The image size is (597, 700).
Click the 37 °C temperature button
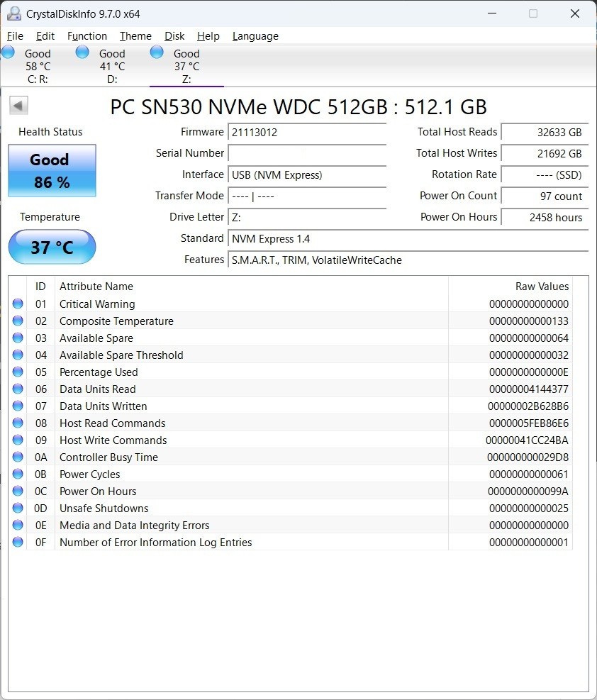(52, 247)
